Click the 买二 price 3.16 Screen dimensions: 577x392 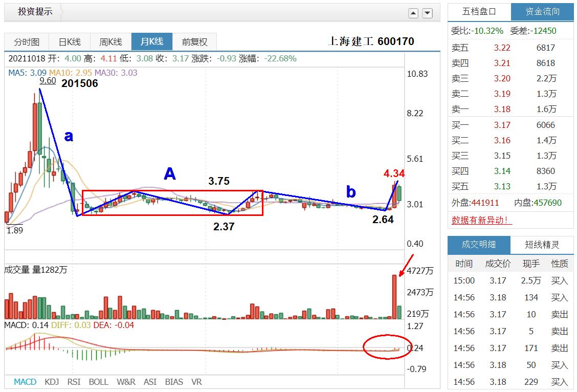502,141
